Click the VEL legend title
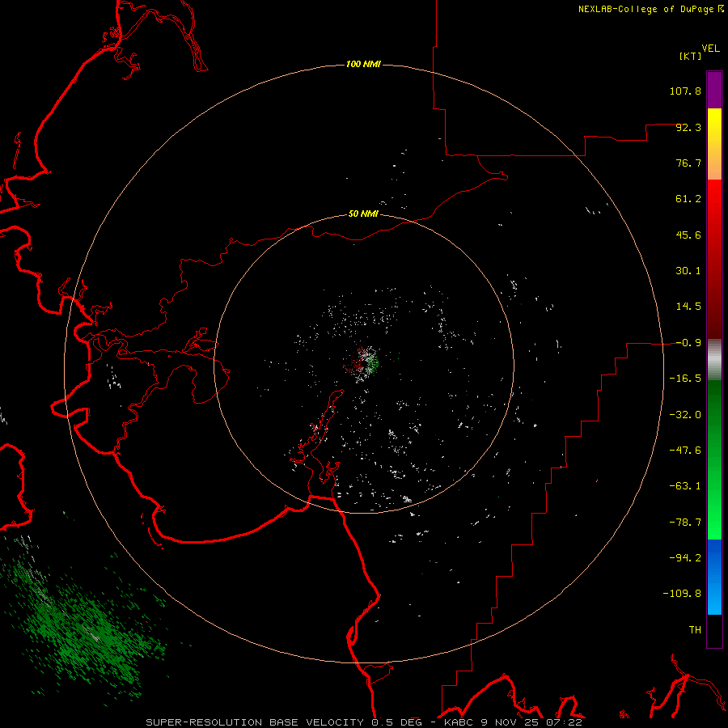 [711, 48]
